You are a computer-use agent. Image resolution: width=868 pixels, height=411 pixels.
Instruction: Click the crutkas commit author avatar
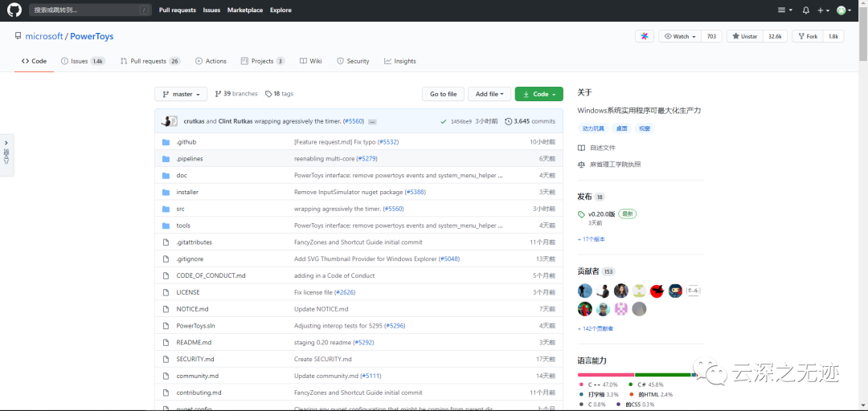169,121
